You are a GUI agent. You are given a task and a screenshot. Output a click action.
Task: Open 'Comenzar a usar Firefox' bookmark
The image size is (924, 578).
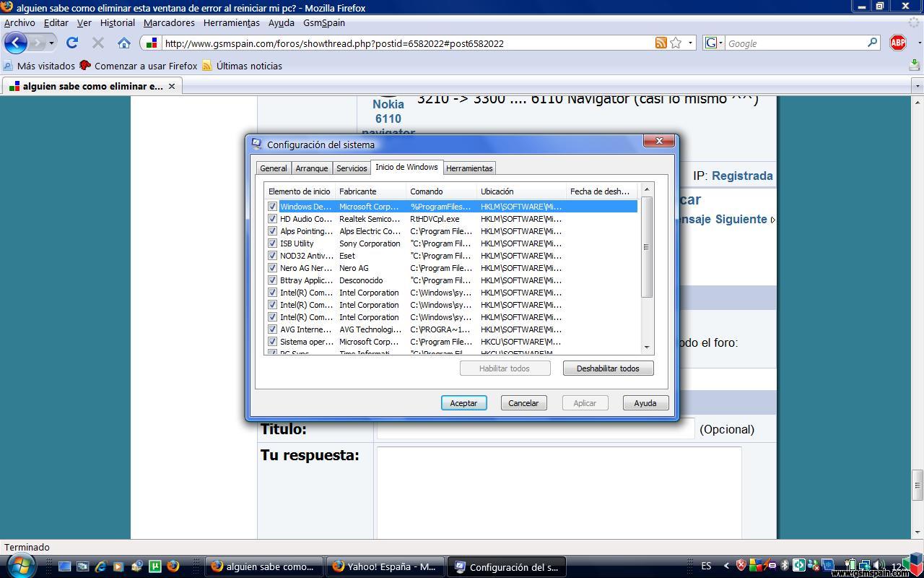click(139, 66)
